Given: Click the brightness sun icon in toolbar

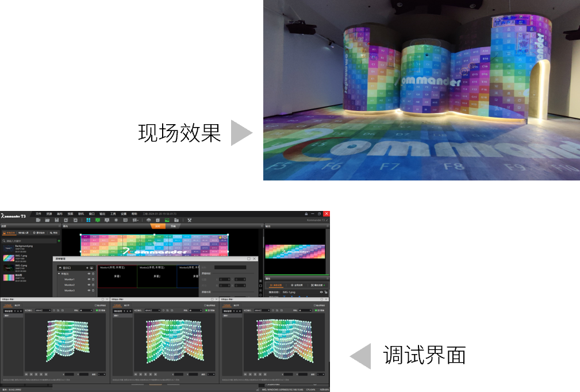Looking at the screenshot, I should coord(116,220).
